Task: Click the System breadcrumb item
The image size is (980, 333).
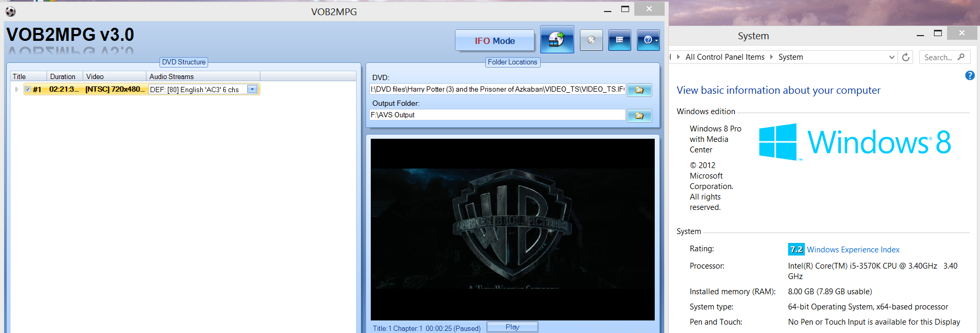Action: tap(791, 57)
